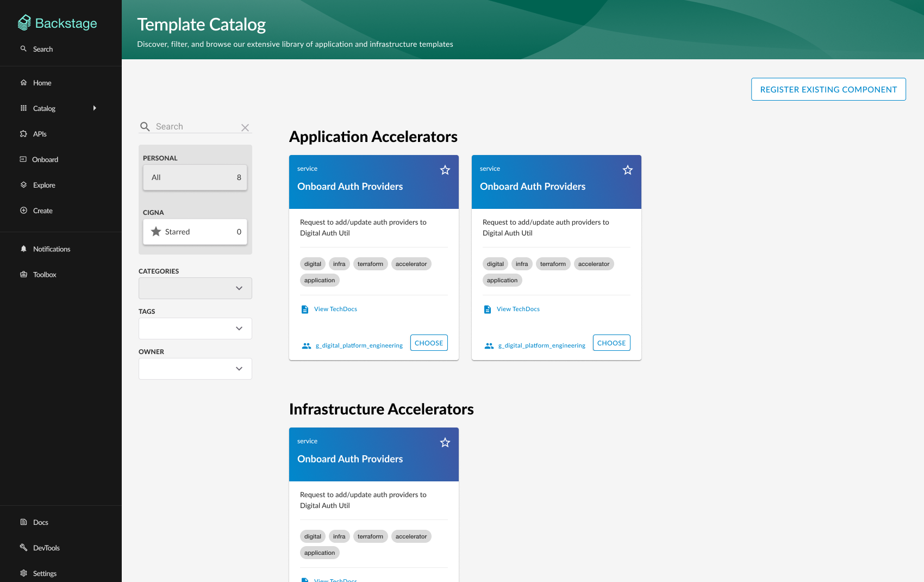Image resolution: width=924 pixels, height=582 pixels.
Task: Open Notifications bell in sidebar
Action: 23,249
